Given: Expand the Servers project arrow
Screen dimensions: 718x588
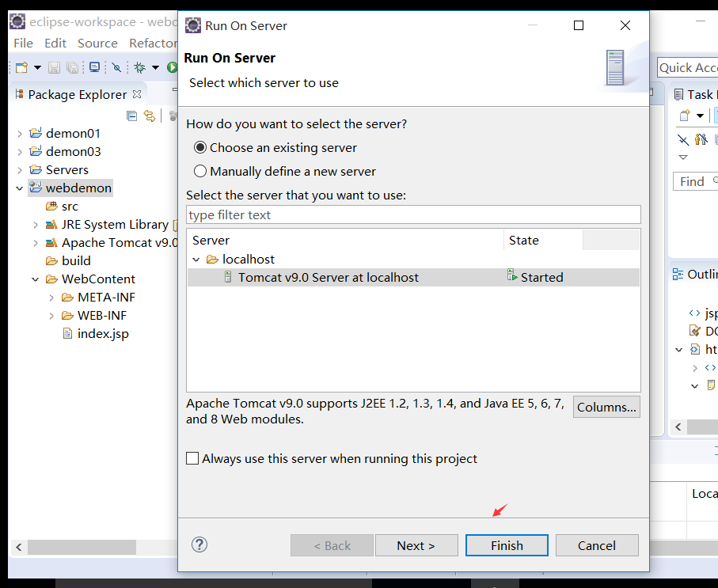Looking at the screenshot, I should [x=20, y=170].
